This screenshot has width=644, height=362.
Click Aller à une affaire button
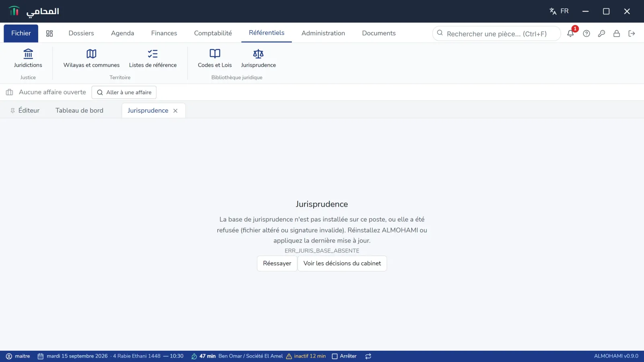pos(124,93)
